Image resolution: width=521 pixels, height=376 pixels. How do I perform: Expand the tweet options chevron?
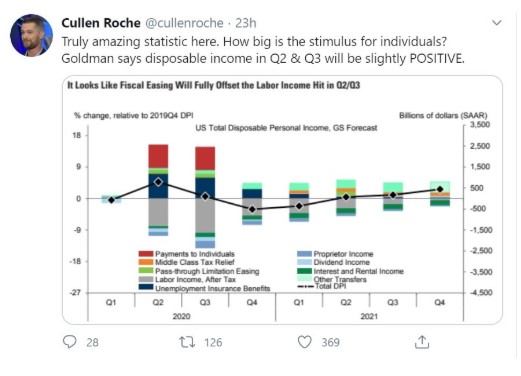tap(497, 23)
